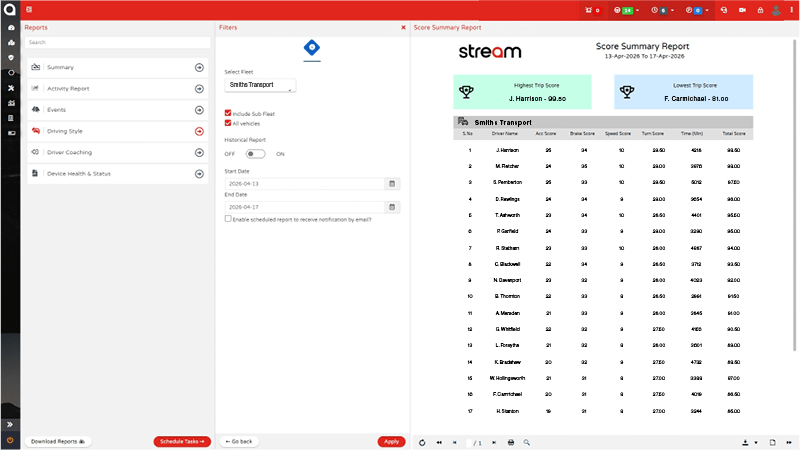Toggle the menu icon in red header

click(29, 9)
